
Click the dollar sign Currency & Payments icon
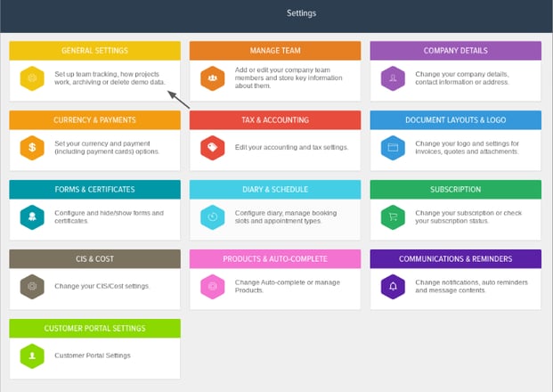(32, 148)
